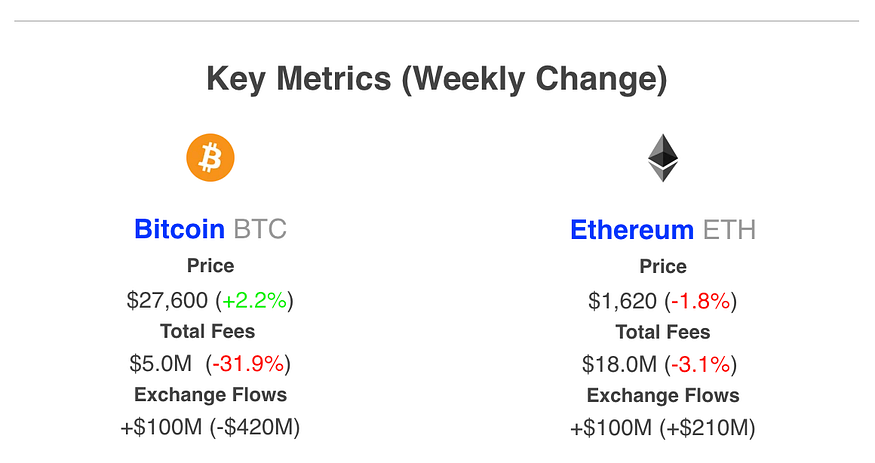Select the Key Metrics (Weekly Change) heading
Viewport: 875px width, 463px height.
point(437,79)
